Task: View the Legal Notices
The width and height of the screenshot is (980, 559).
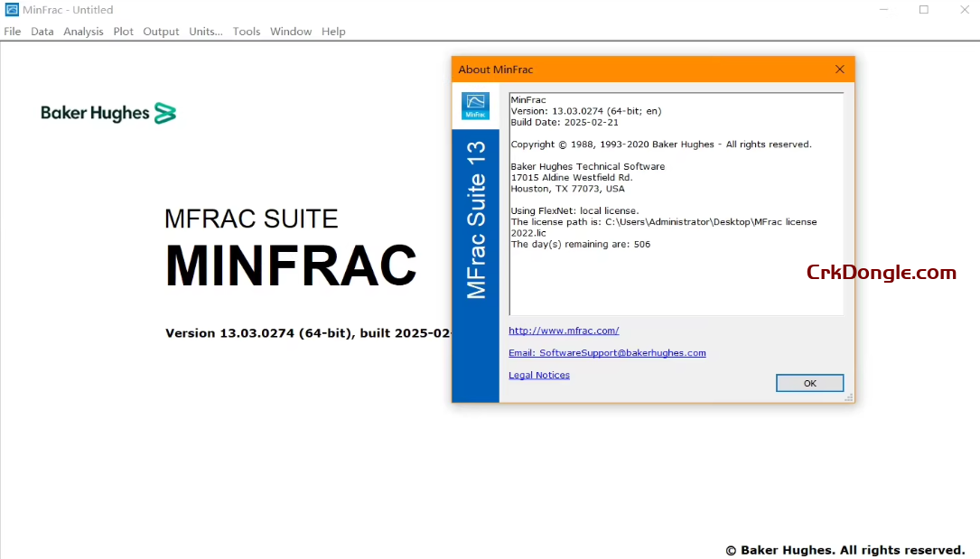Action: pos(538,374)
